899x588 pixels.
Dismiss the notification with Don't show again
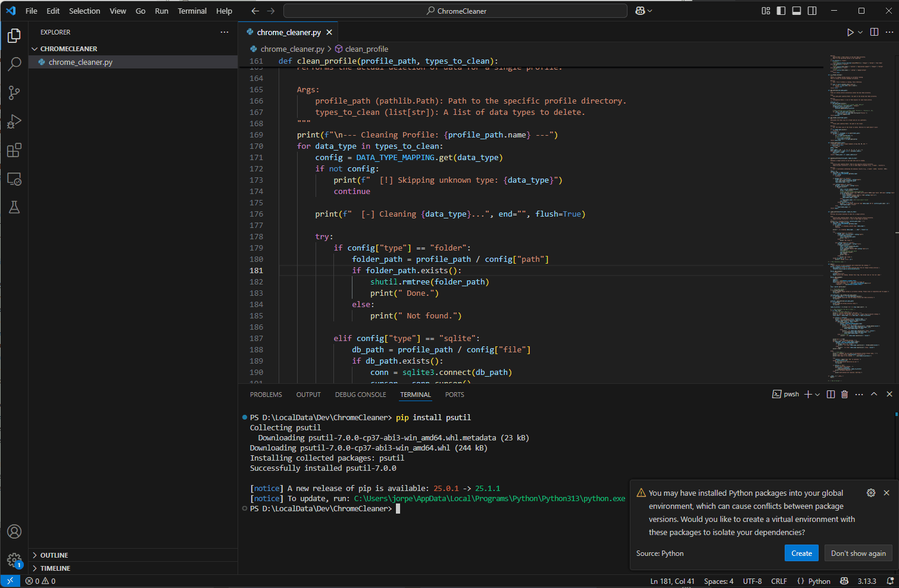858,553
